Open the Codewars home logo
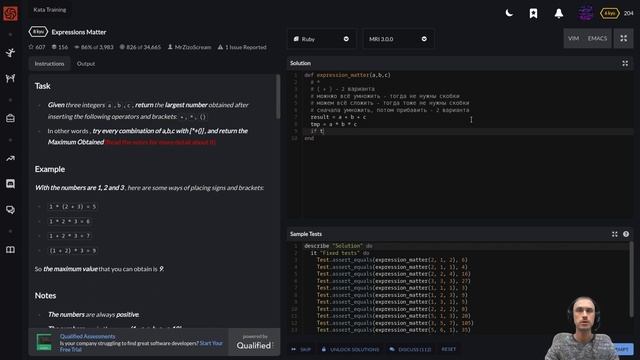The height and width of the screenshot is (360, 640). click(x=10, y=13)
